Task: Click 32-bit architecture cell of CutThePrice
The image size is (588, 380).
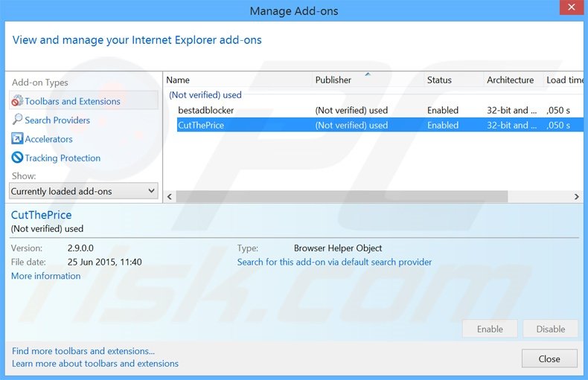Action: [511, 125]
